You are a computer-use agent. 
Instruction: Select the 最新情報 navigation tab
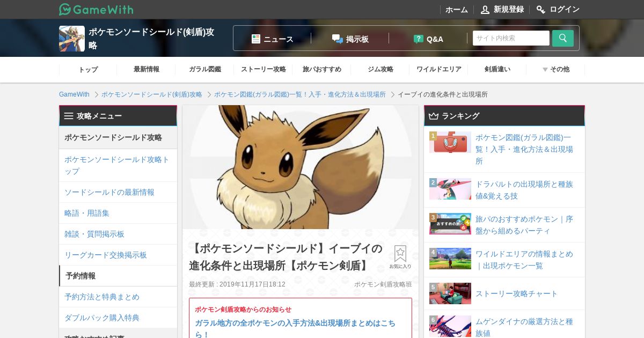pyautogui.click(x=147, y=69)
